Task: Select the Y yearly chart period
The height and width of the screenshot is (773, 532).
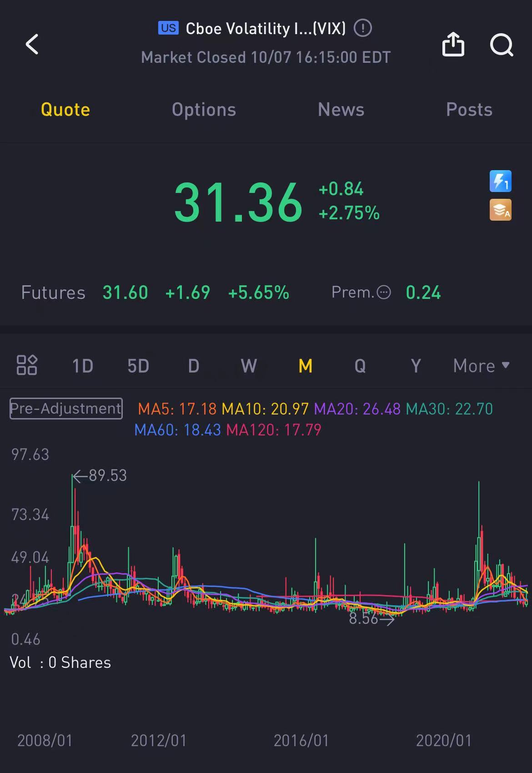Action: pos(416,366)
